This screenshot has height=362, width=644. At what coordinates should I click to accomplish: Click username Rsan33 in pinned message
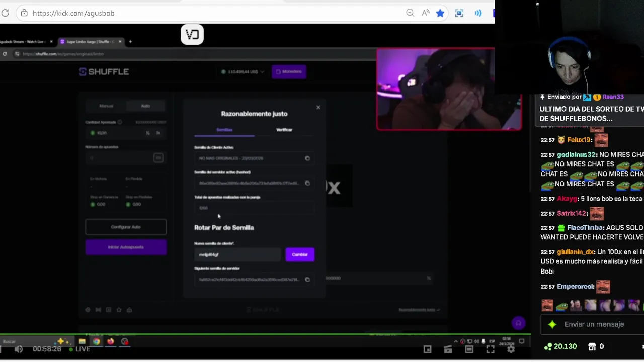613,97
